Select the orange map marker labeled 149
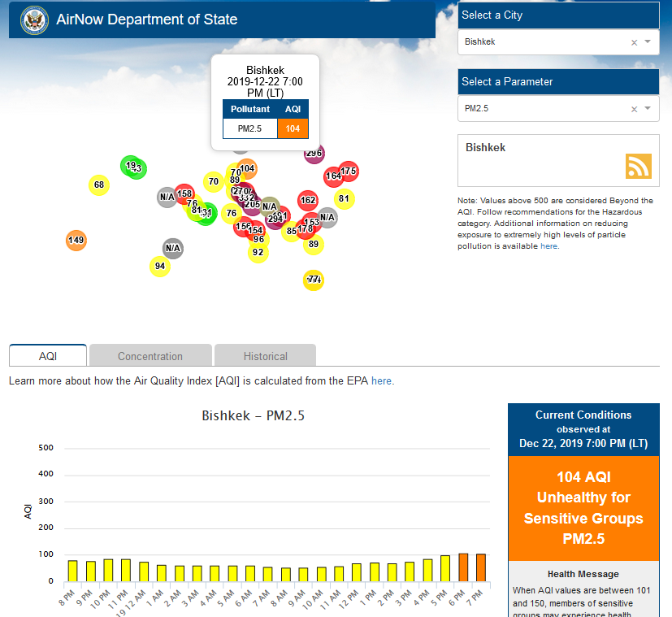This screenshot has width=672, height=617. point(76,240)
